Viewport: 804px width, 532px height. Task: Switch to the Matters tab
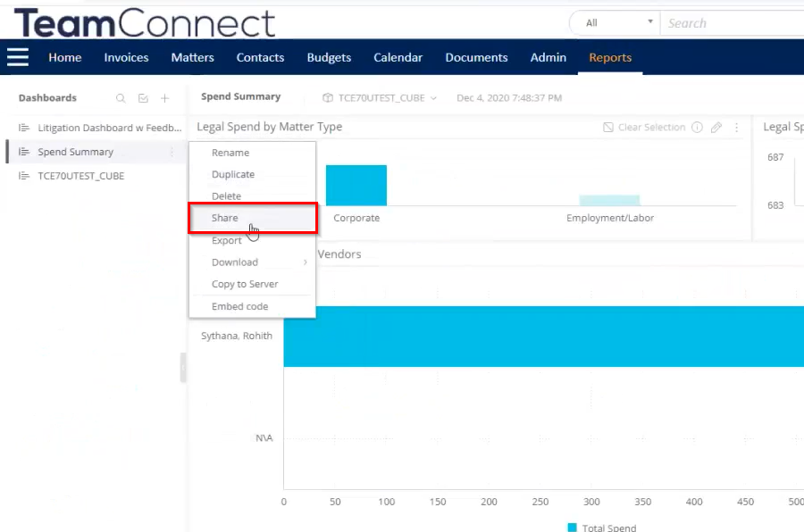192,57
